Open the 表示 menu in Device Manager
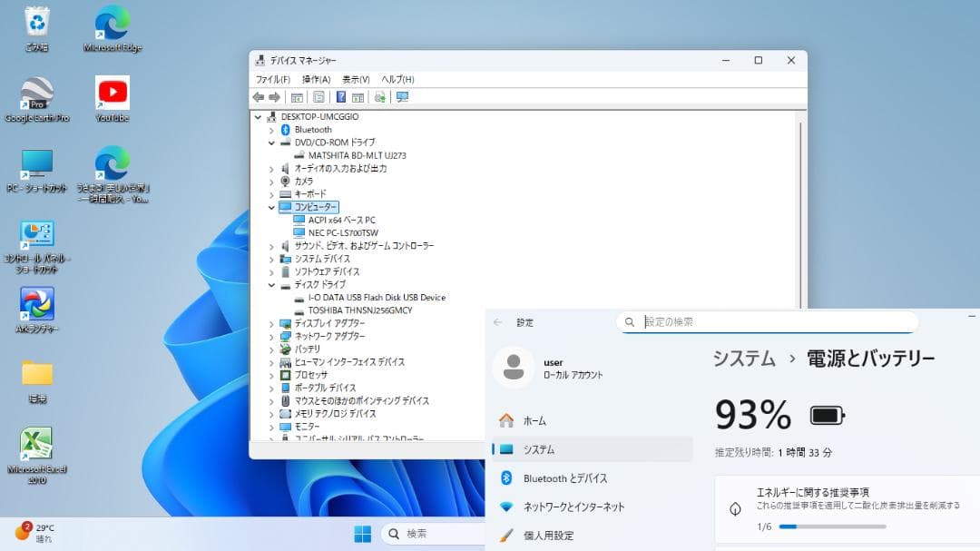Image resolution: width=980 pixels, height=551 pixels. pyautogui.click(x=354, y=79)
